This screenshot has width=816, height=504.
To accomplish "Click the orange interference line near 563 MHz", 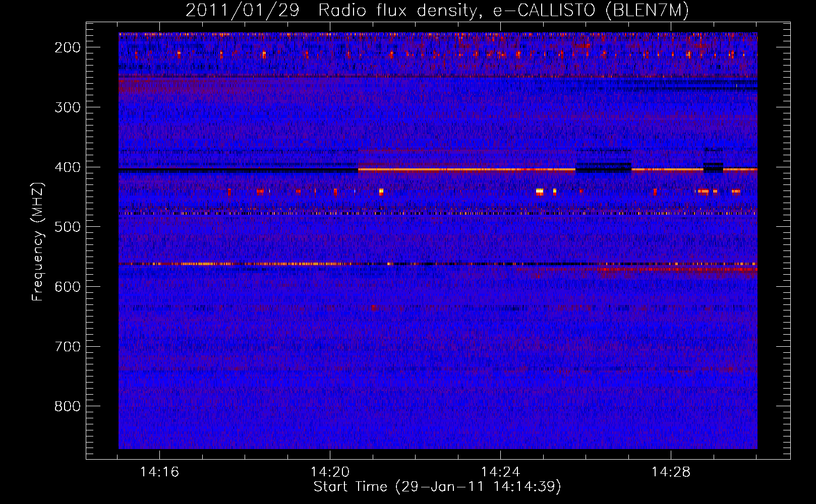I will click(x=438, y=264).
